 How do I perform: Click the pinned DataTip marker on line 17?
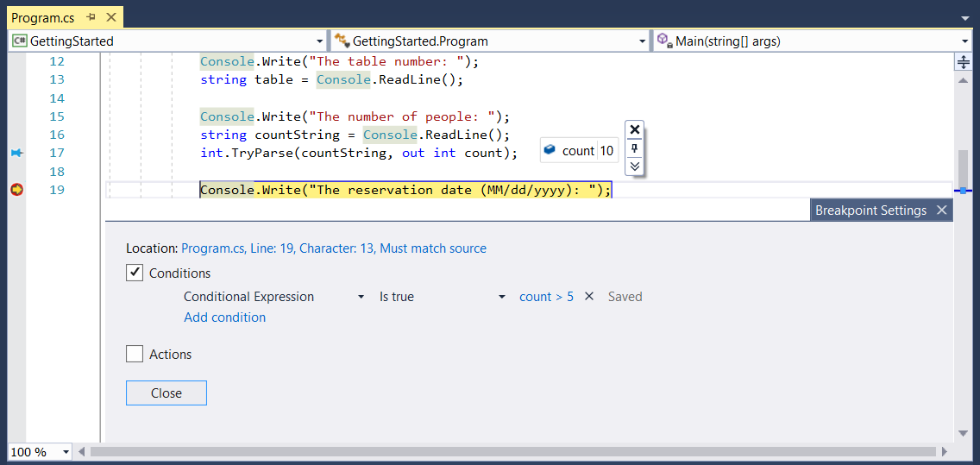pyautogui.click(x=17, y=153)
